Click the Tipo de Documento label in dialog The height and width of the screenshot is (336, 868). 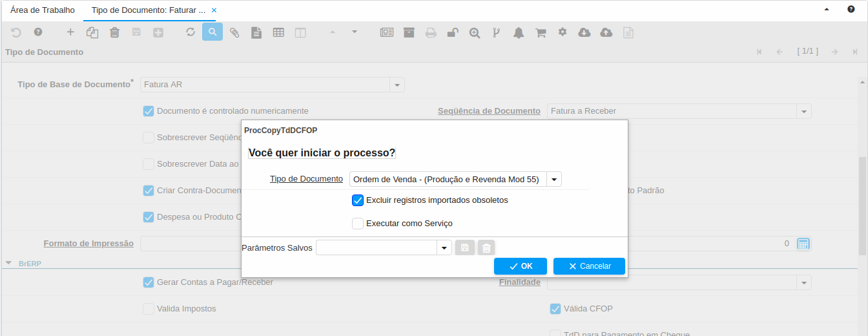(306, 179)
